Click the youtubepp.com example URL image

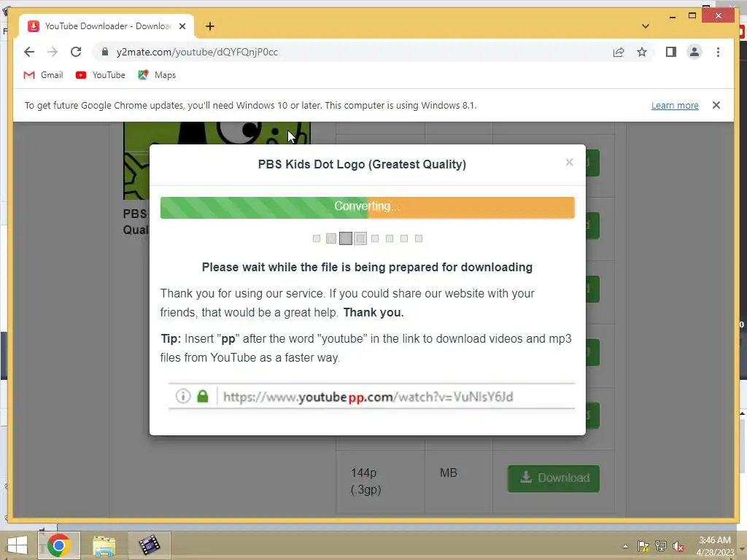[x=371, y=396]
